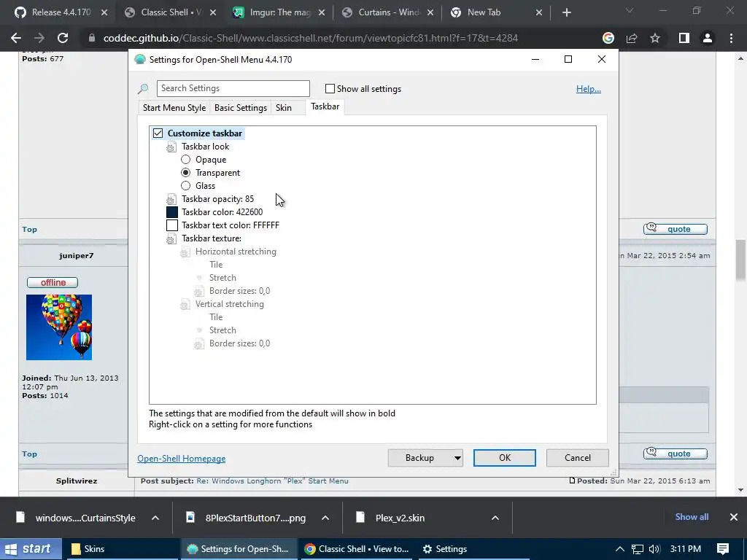This screenshot has width=747, height=560.
Task: Click the Horizontal stretching setting icon
Action: point(185,252)
